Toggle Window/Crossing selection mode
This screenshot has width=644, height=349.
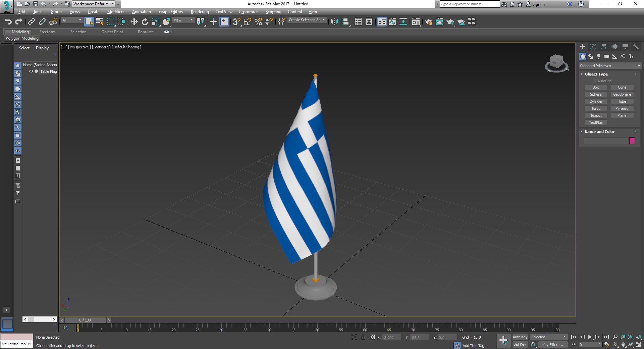pos(121,22)
